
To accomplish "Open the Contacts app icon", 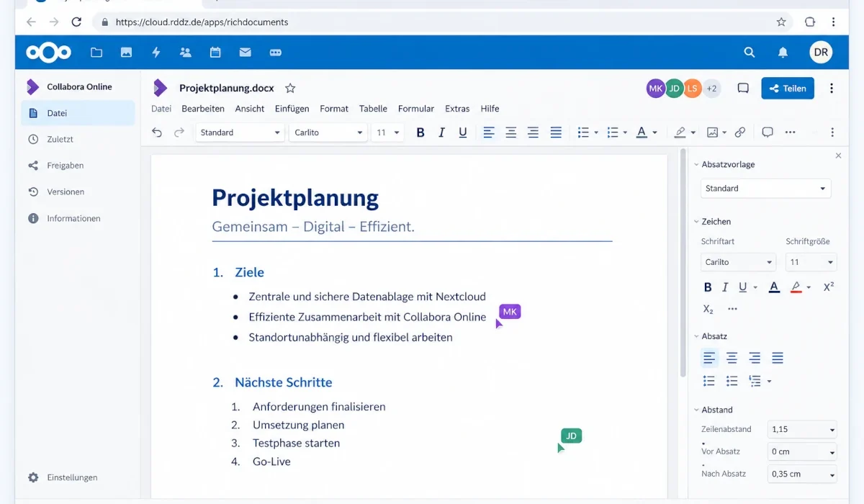I will click(185, 52).
